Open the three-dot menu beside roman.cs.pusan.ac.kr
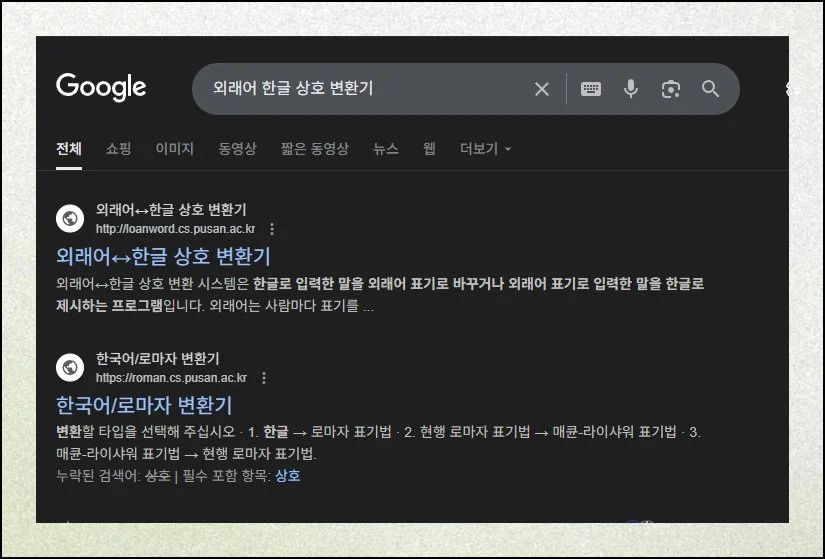The height and width of the screenshot is (559, 825). click(264, 378)
